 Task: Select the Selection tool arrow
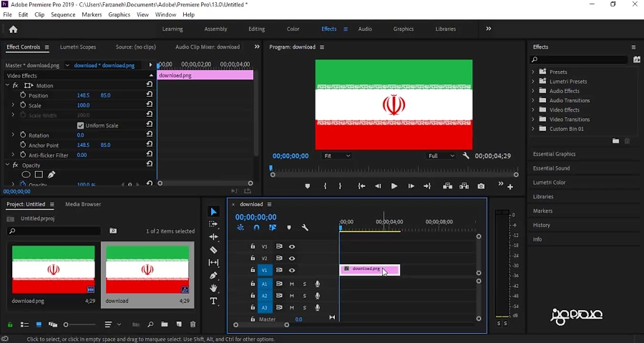(213, 211)
